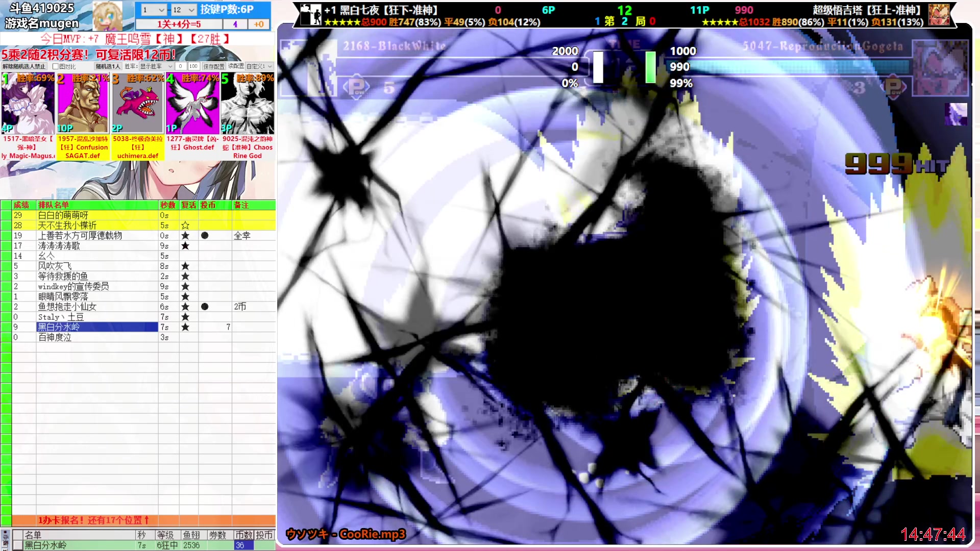Viewport: 980px width, 551px height.
Task: Click player 1 黑白七夜 avatar icon
Action: [x=310, y=15]
